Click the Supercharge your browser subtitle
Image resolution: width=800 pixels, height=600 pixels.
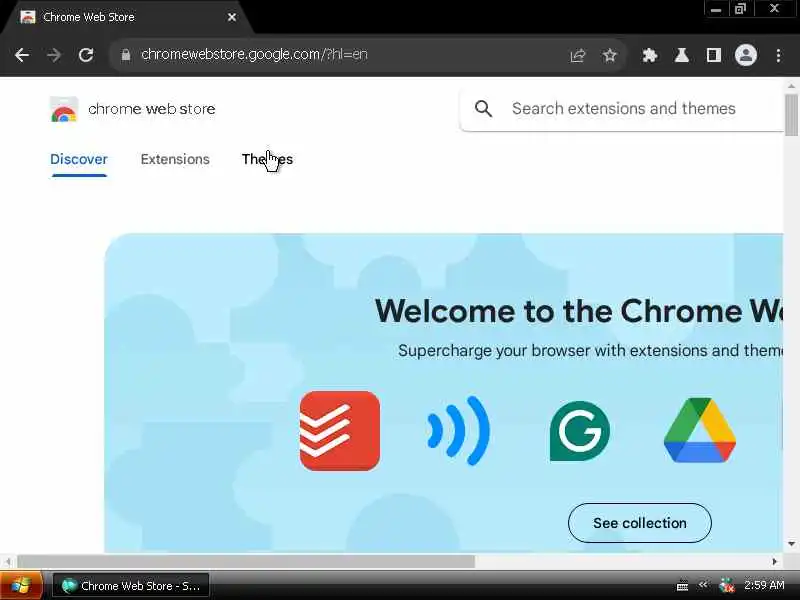(x=590, y=351)
